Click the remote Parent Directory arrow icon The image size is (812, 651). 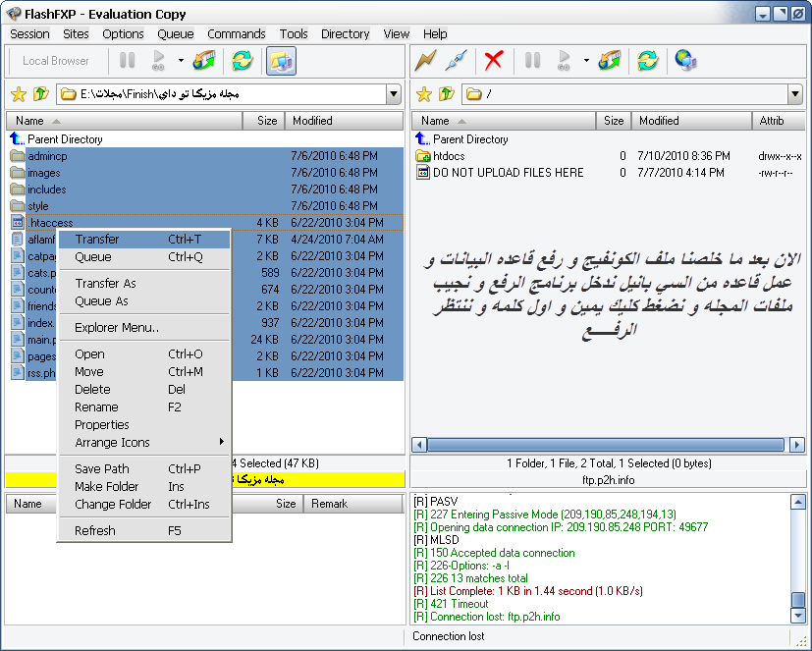422,138
